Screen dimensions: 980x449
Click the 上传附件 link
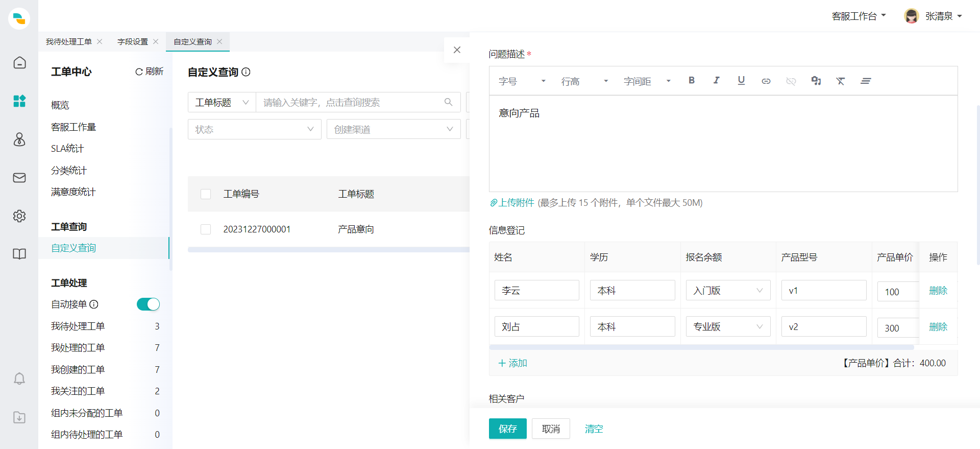click(512, 202)
